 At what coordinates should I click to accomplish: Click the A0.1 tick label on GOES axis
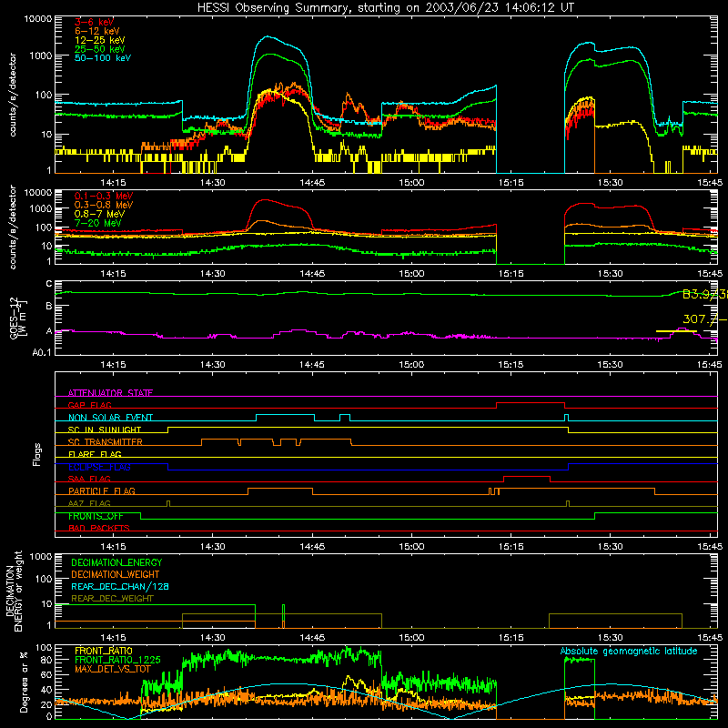click(41, 352)
